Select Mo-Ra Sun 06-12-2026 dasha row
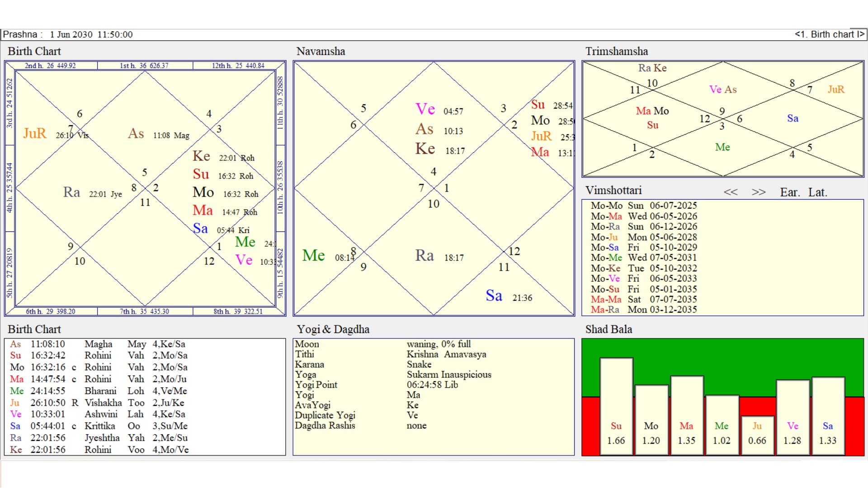This screenshot has height=488, width=868. (x=644, y=226)
